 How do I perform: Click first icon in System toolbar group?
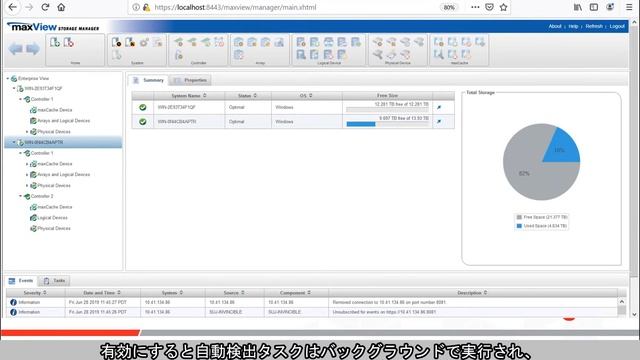(116, 42)
